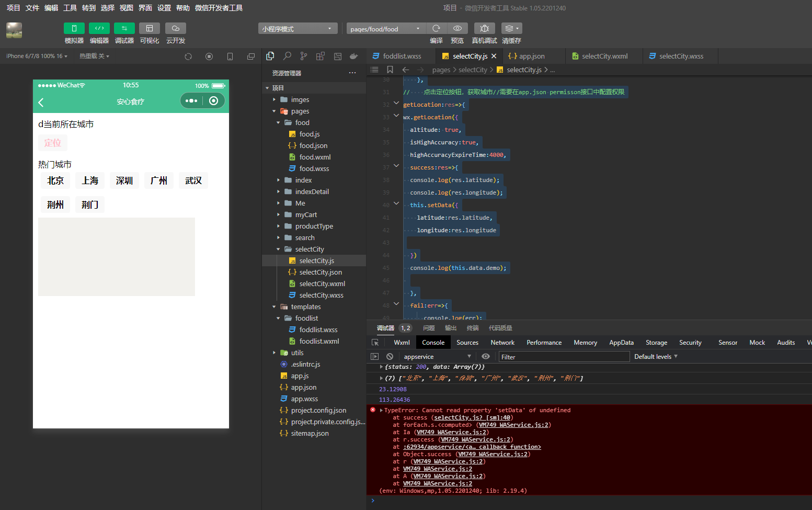Switch to the fooddlist.wxss tab
Viewport: 812px width, 510px height.
401,56
